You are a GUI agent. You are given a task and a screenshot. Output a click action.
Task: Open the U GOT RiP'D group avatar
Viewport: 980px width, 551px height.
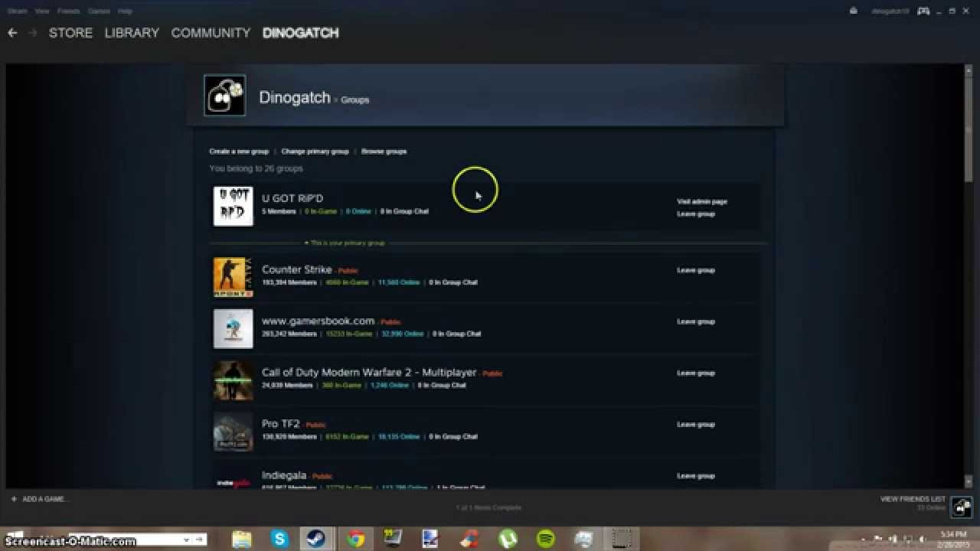(x=233, y=206)
